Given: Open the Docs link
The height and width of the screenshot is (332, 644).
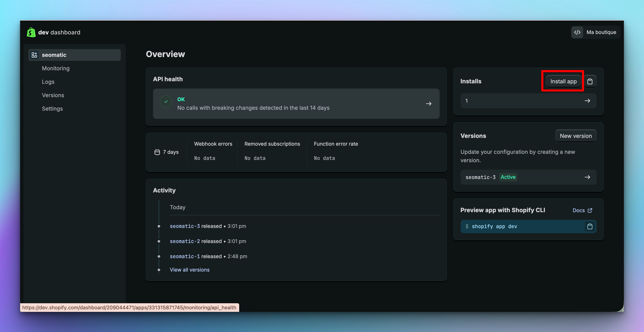Looking at the screenshot, I should tap(582, 210).
